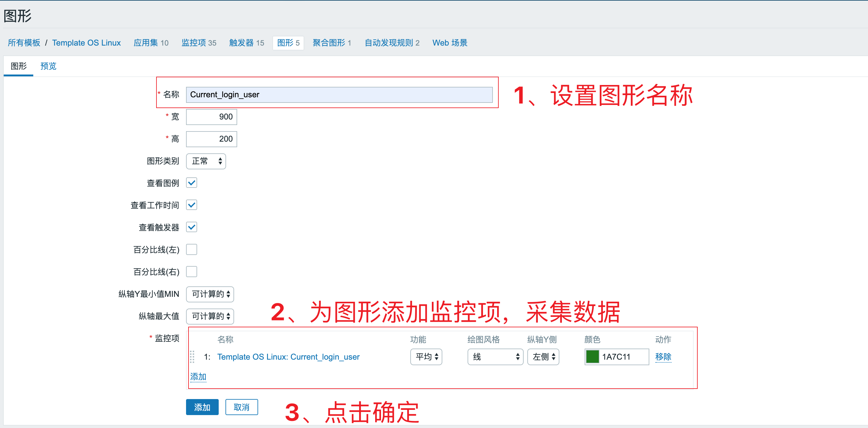Click the 取消 button to cancel
Screen dimensions: 868x428
pos(241,407)
